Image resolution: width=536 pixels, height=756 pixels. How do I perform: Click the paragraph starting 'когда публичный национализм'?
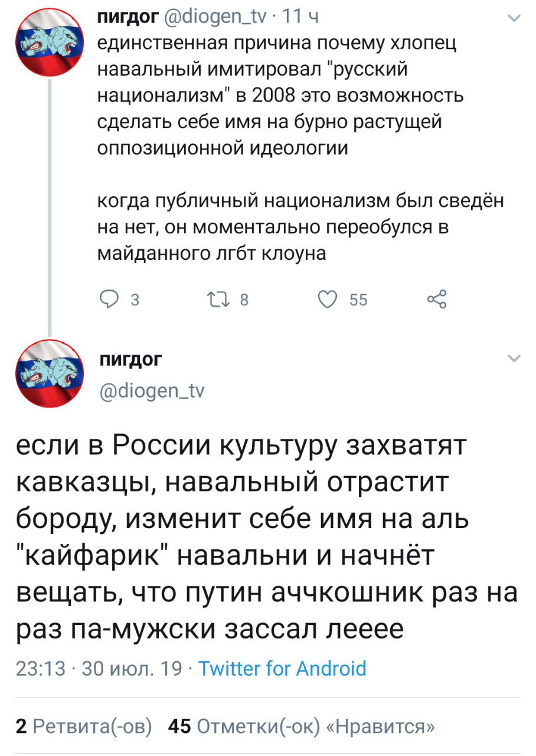(x=301, y=227)
